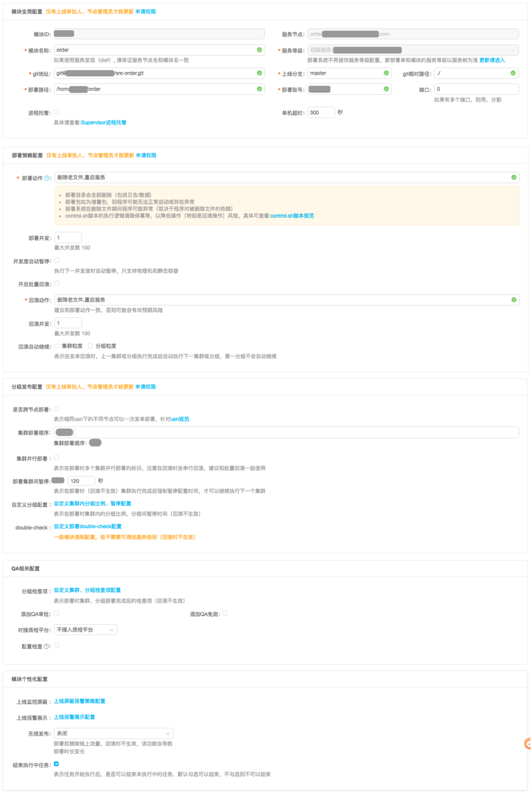Open the 服务等级 dropdown
The width and height of the screenshot is (532, 793).
point(413,50)
